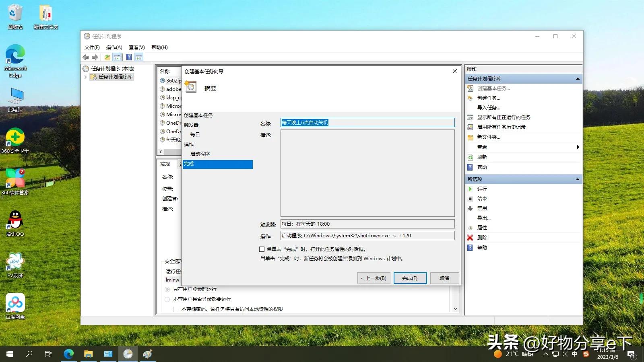The width and height of the screenshot is (644, 362).
Task: Create a new folder with 新文件夹
Action: [487, 137]
